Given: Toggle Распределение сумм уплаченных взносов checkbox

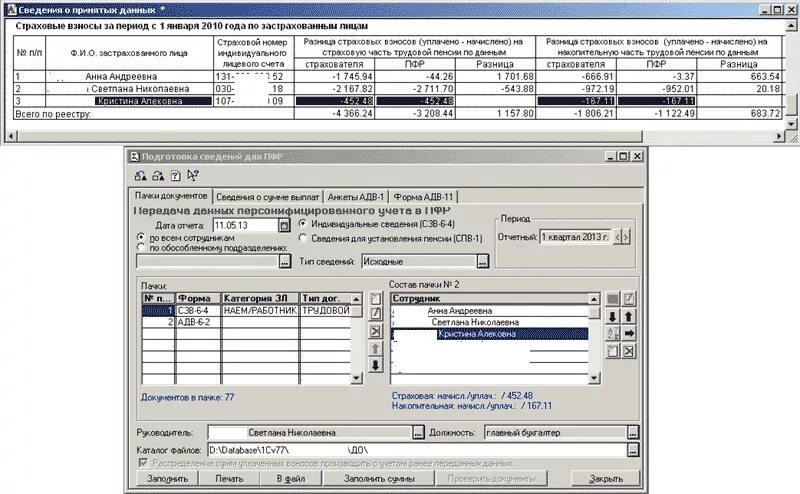Looking at the screenshot, I should coord(143,463).
